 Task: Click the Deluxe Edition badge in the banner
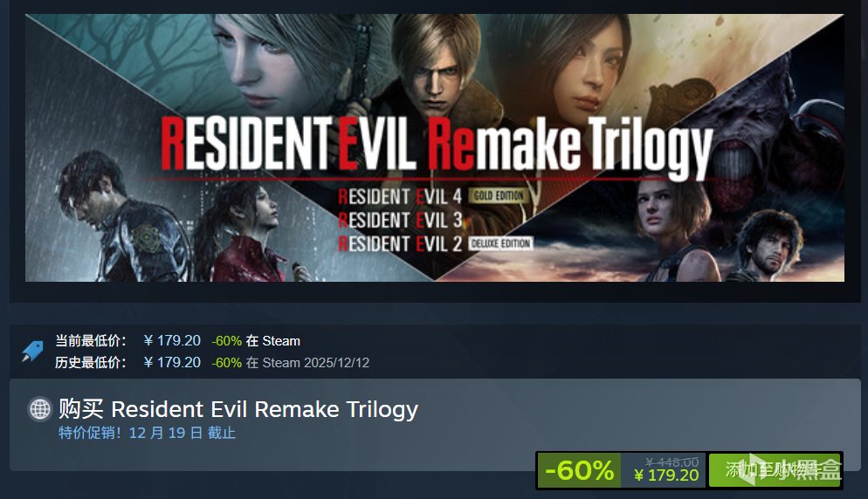[500, 243]
